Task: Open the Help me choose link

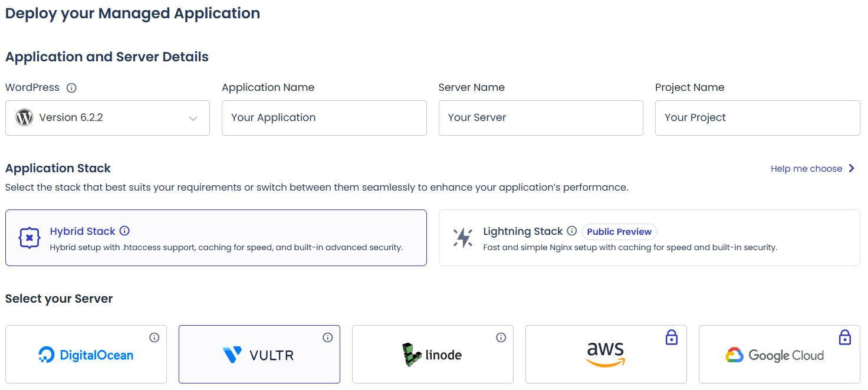Action: click(806, 169)
